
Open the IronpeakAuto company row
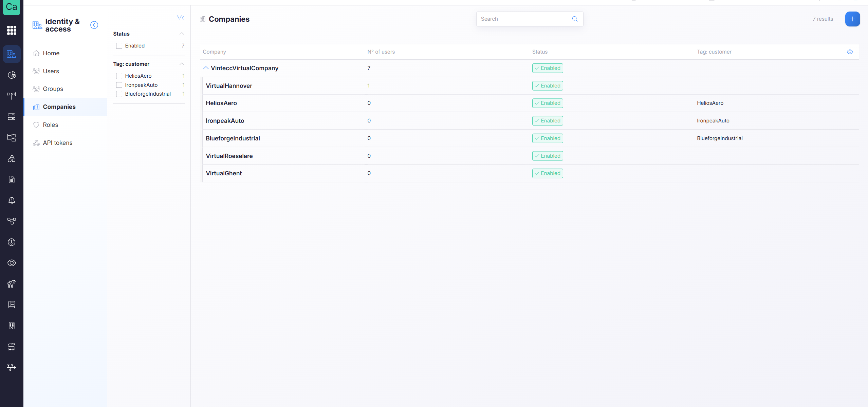531,121
